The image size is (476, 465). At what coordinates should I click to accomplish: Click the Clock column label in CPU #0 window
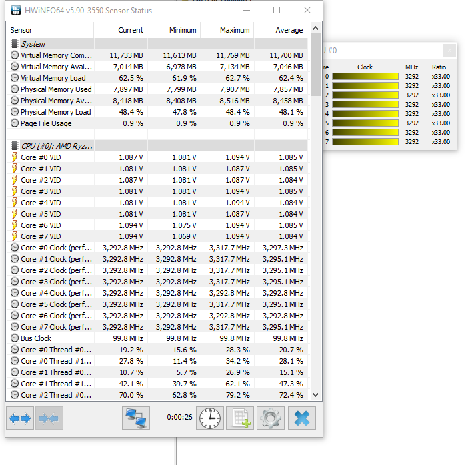click(x=365, y=67)
